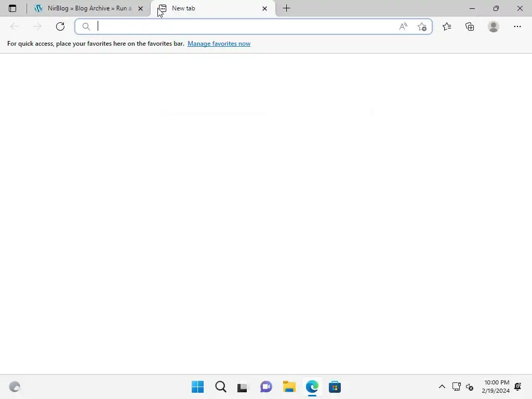Viewport: 532px width, 399px height.
Task: Open File Explorer from the taskbar
Action: (x=289, y=387)
